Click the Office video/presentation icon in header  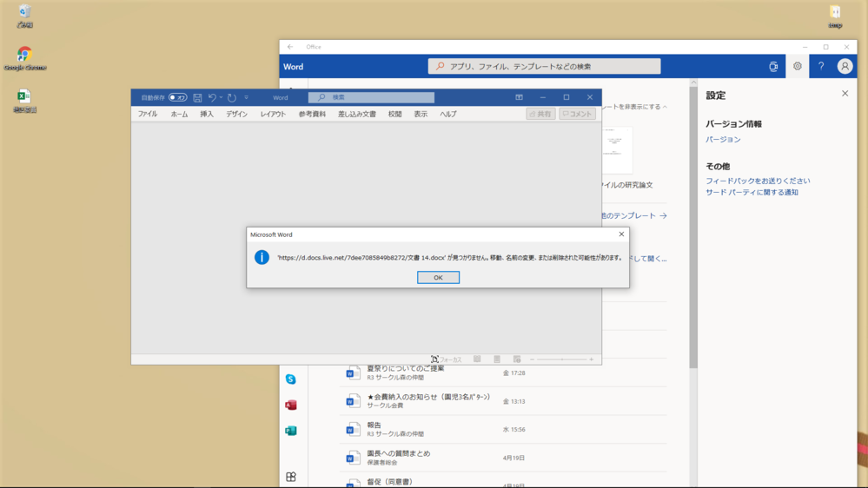773,66
